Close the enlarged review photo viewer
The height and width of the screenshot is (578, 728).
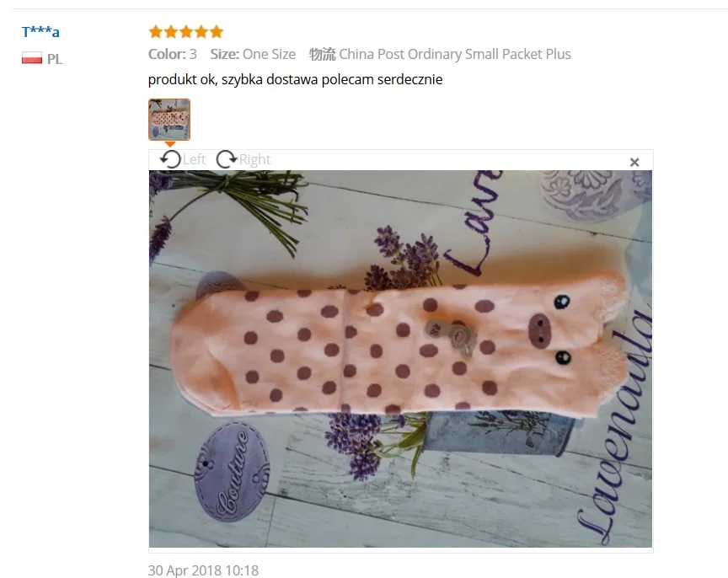pyautogui.click(x=634, y=162)
